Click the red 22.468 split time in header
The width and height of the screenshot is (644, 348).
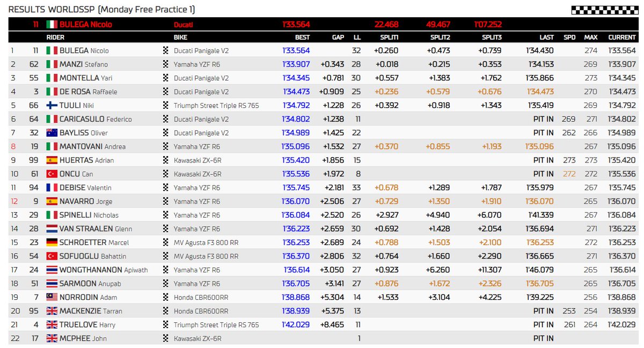pos(386,24)
